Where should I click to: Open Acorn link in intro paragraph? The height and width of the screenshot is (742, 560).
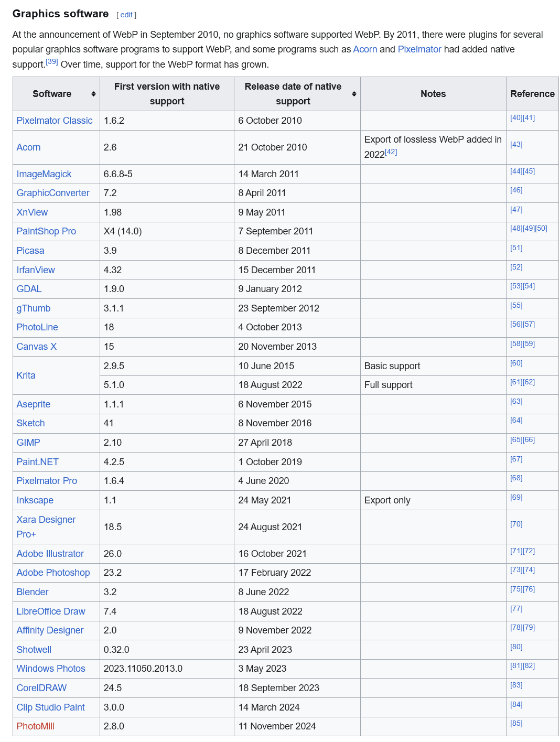[365, 49]
